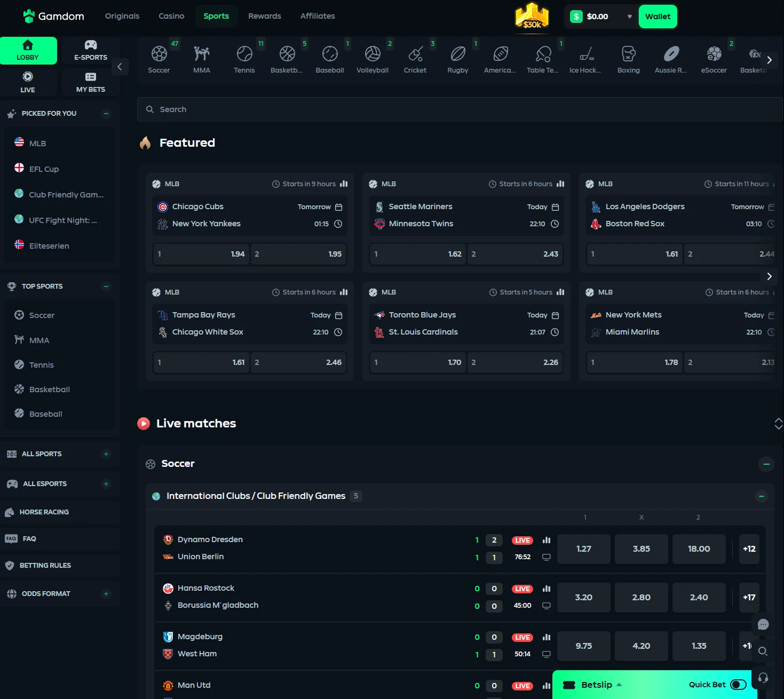The image size is (784, 699).
Task: Open the American football category
Action: click(500, 59)
